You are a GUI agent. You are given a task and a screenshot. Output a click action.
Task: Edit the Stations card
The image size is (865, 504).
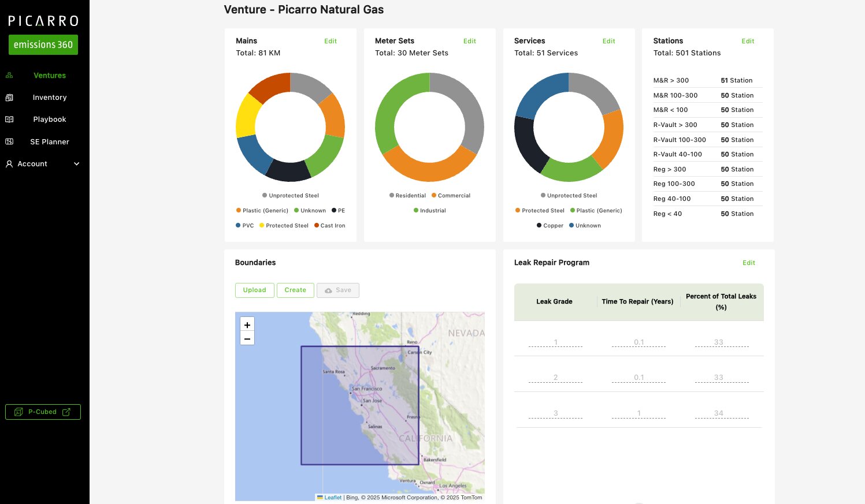click(x=748, y=41)
